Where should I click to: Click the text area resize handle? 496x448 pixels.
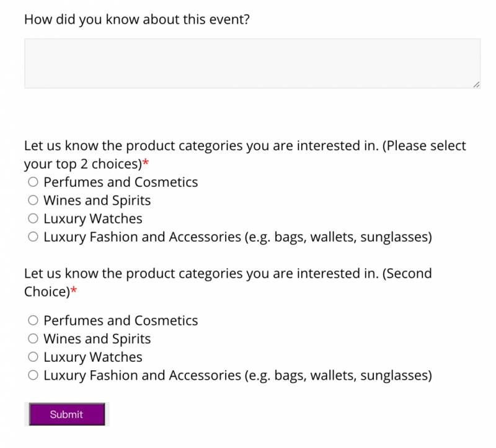click(476, 84)
